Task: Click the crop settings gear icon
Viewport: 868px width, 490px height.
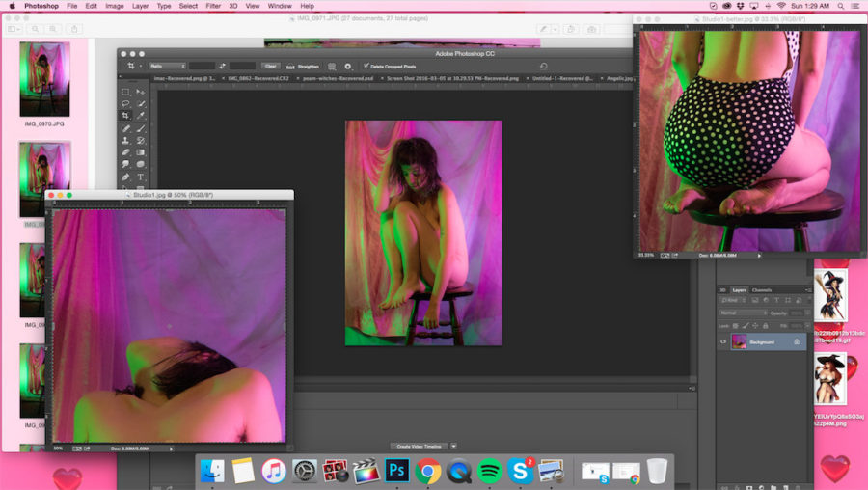Action: [348, 67]
